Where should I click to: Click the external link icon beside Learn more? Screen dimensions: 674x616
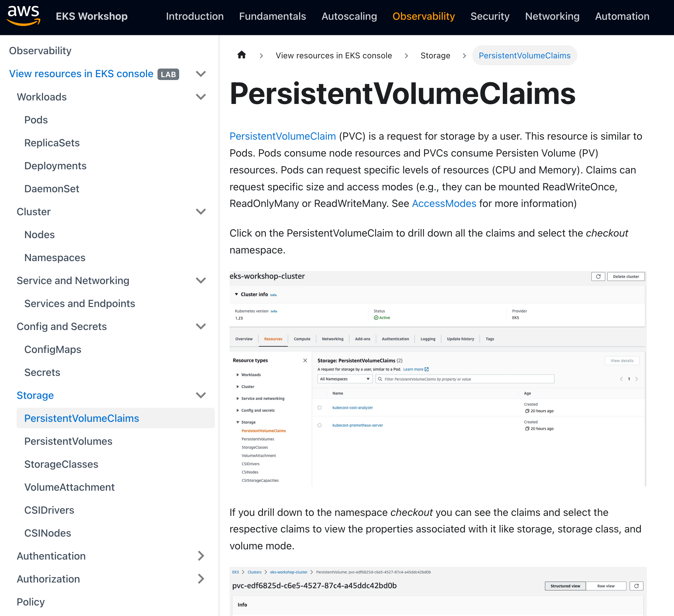[x=427, y=369]
